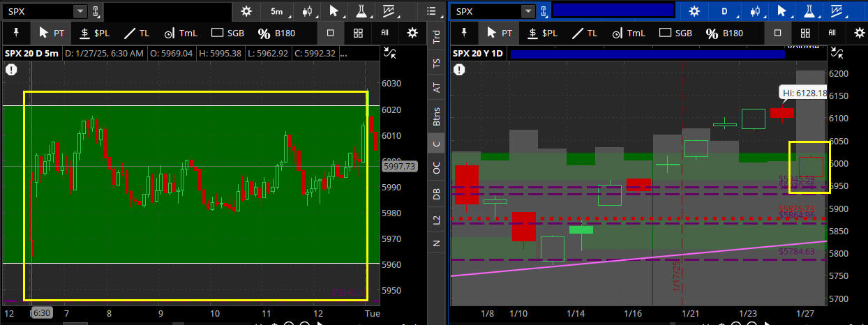Toggle grid layout view on right chart
Viewport: 868px width, 325px height.
(805, 33)
